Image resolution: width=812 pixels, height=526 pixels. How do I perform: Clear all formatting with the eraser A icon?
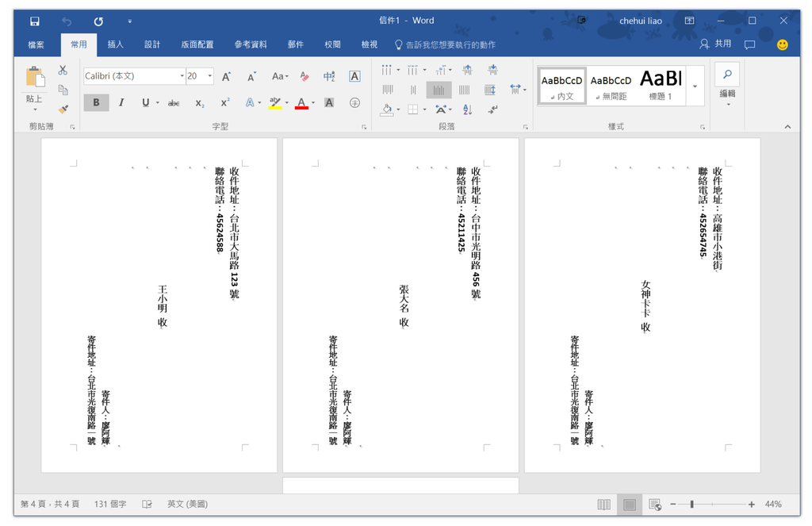coord(304,77)
